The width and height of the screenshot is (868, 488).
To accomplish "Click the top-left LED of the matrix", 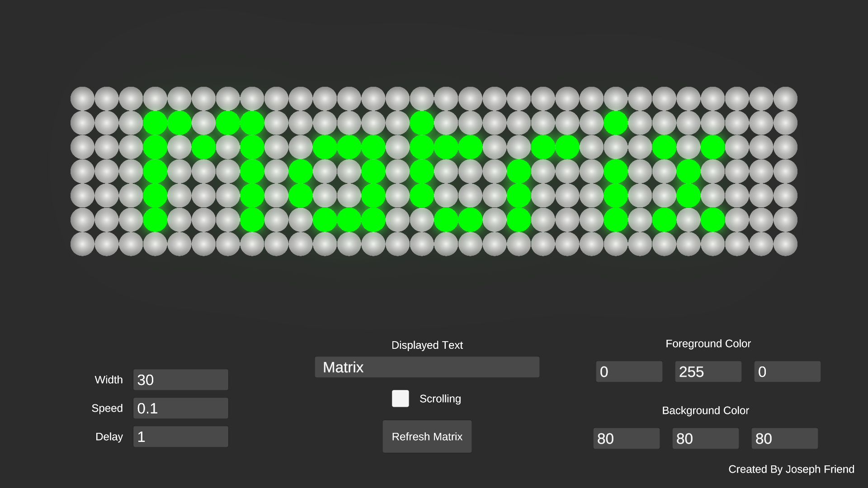I will coord(82,99).
